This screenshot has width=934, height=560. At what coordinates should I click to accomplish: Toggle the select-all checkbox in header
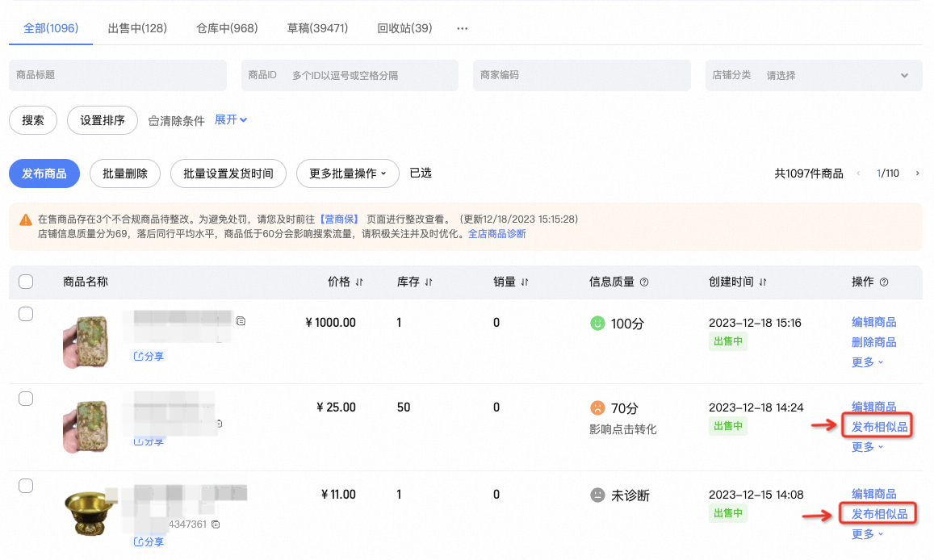click(26, 282)
